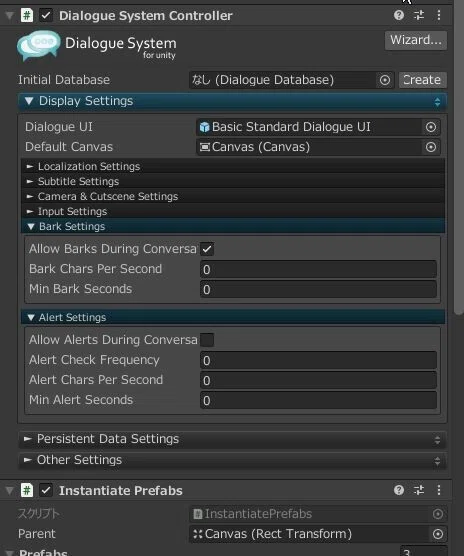
Task: Click Min Bark Seconds field
Action: tap(318, 289)
